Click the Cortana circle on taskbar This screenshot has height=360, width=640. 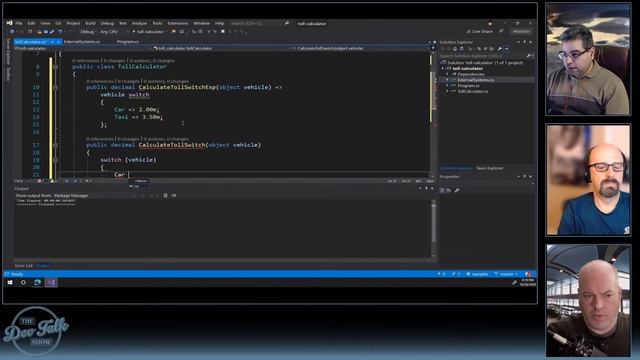[23, 282]
